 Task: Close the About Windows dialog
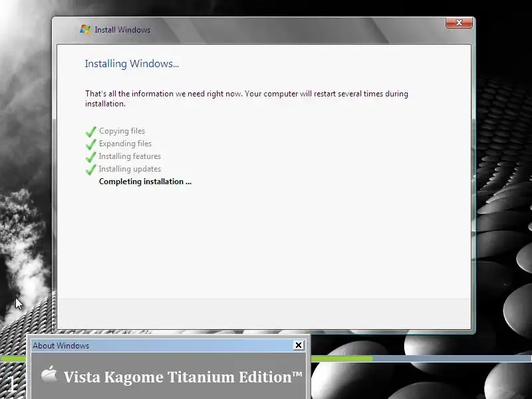pyautogui.click(x=299, y=345)
